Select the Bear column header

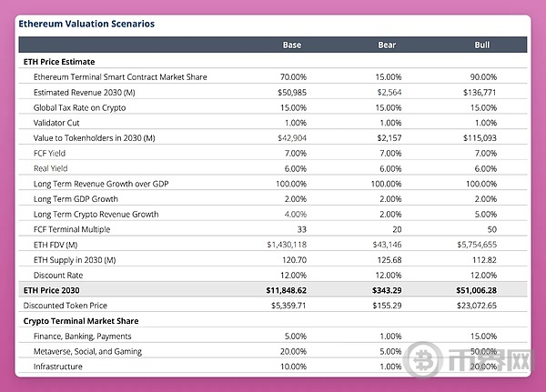[387, 45]
